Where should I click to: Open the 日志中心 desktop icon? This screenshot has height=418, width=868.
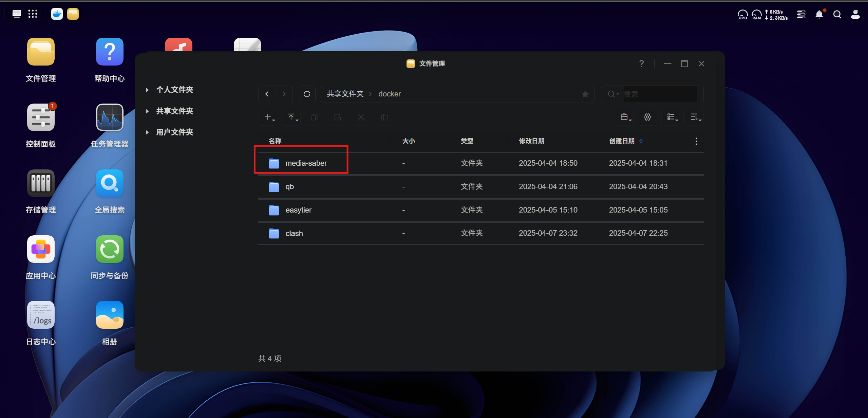[x=41, y=315]
